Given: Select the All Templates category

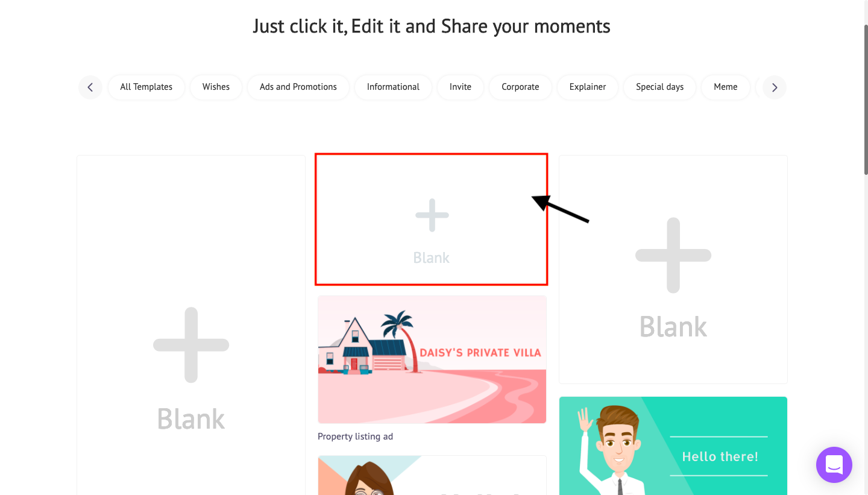Looking at the screenshot, I should pyautogui.click(x=146, y=87).
